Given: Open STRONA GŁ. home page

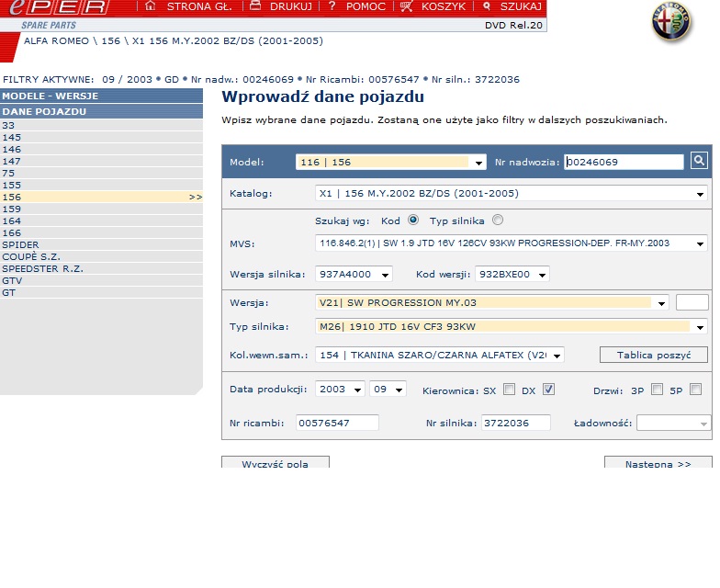Looking at the screenshot, I should click(x=199, y=6).
